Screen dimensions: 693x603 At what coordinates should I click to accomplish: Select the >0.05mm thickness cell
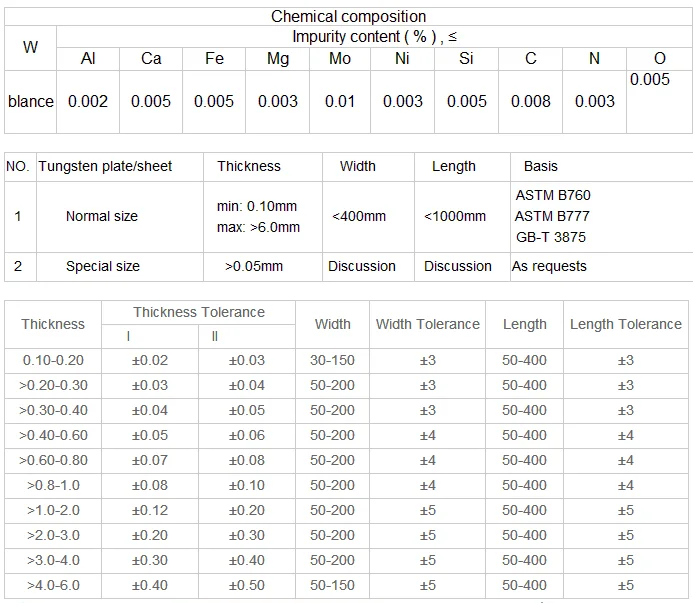click(254, 266)
